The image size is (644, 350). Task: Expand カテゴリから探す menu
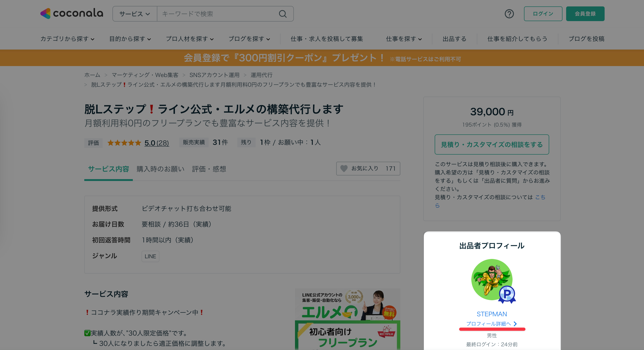(x=67, y=39)
